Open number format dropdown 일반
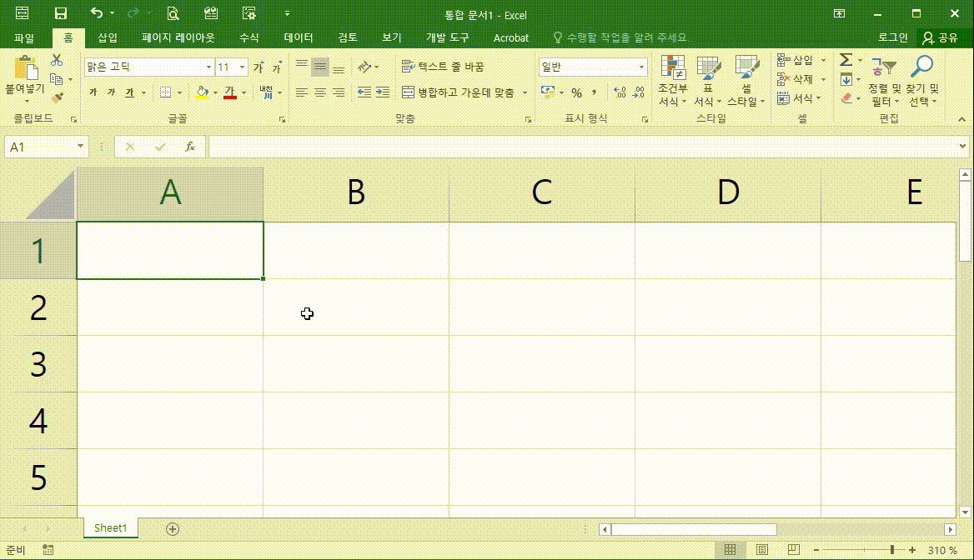 tap(641, 67)
